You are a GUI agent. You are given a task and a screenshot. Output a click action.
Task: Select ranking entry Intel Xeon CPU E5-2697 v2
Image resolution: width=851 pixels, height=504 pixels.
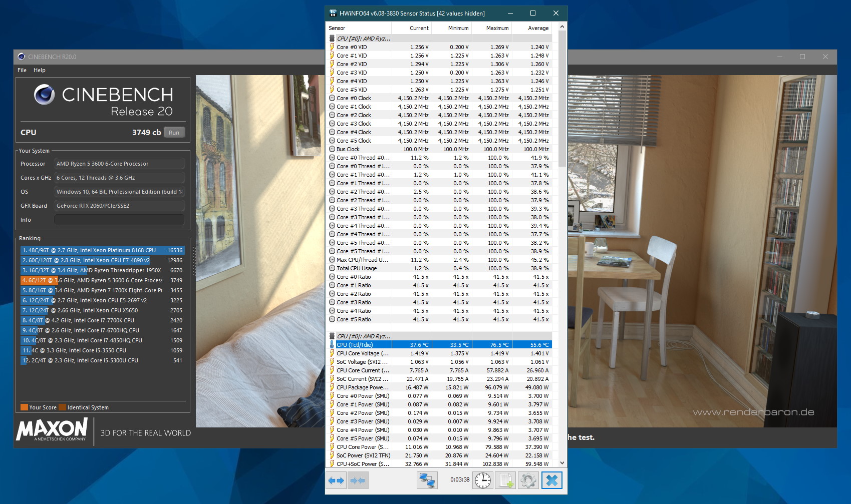102,300
